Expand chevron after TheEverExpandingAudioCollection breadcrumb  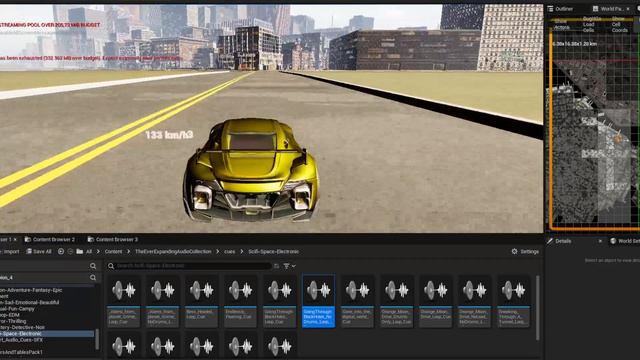pyautogui.click(x=218, y=251)
